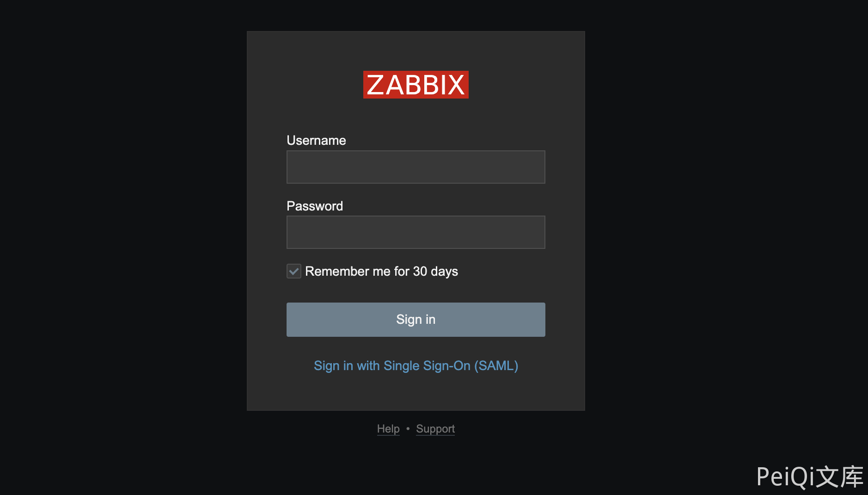Click Sign in to submit credentials
The width and height of the screenshot is (868, 495).
pos(415,319)
